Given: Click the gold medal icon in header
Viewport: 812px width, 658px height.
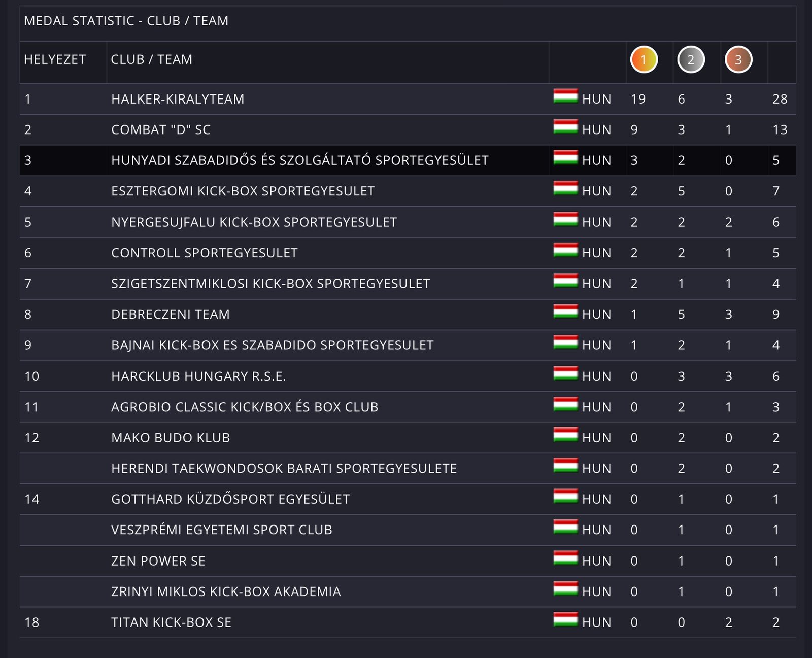Looking at the screenshot, I should point(644,59).
